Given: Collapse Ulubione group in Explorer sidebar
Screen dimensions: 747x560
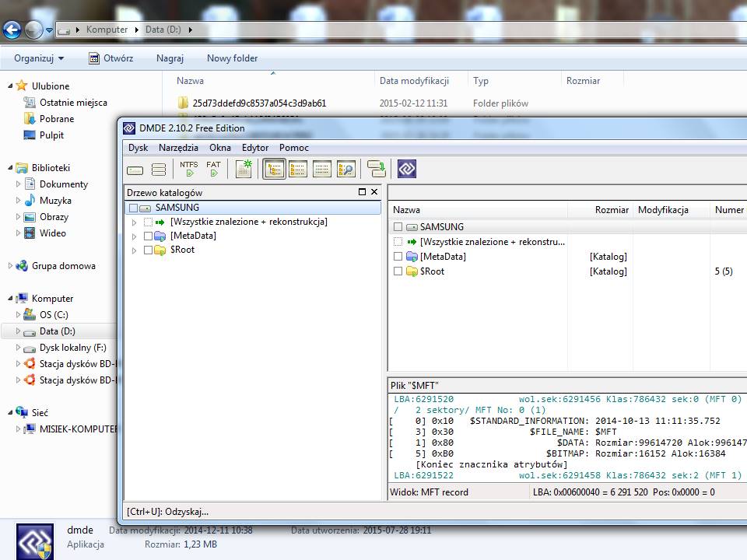Looking at the screenshot, I should tap(10, 86).
